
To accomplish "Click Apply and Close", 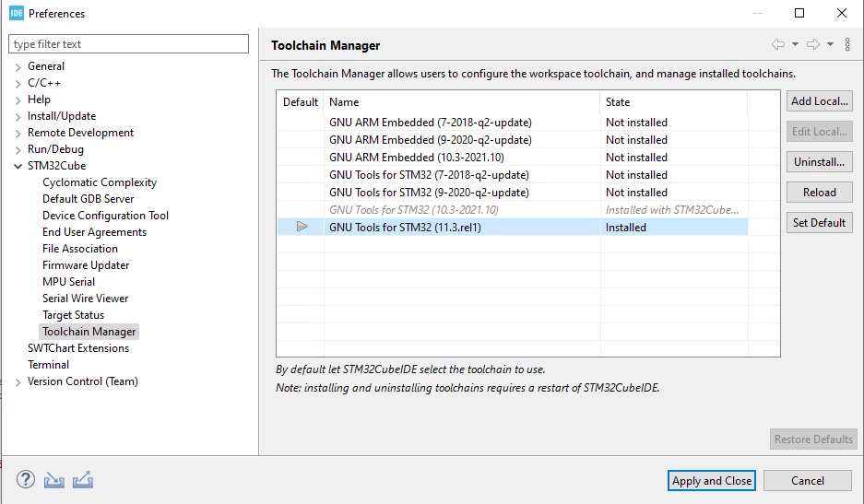I will click(711, 481).
